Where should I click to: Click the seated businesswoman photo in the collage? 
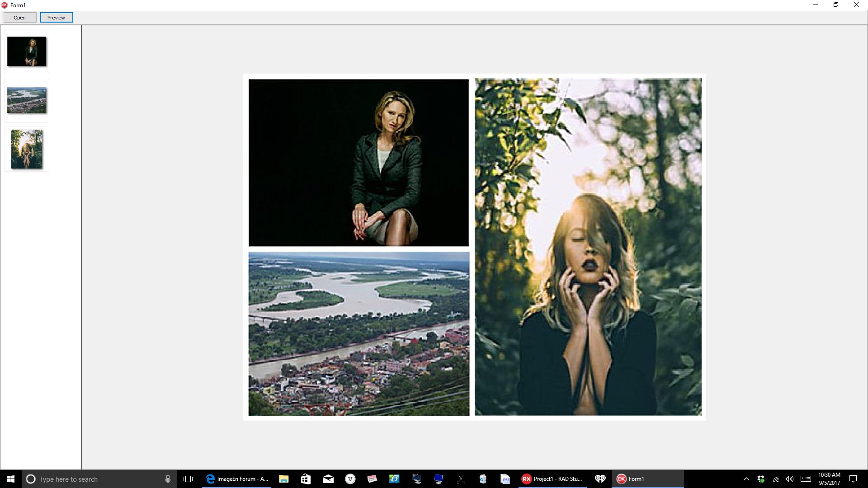(x=359, y=163)
